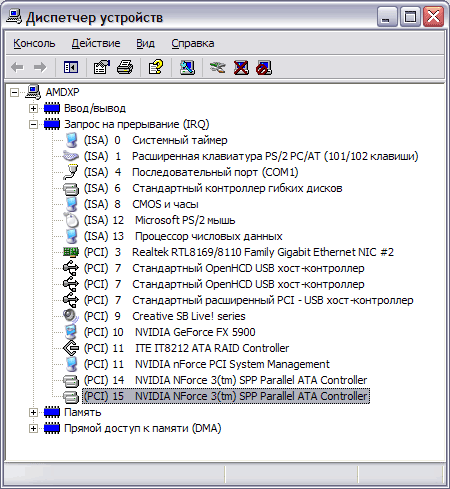Expand the Ввод/вывод node
The width and height of the screenshot is (450, 489).
pyautogui.click(x=33, y=108)
